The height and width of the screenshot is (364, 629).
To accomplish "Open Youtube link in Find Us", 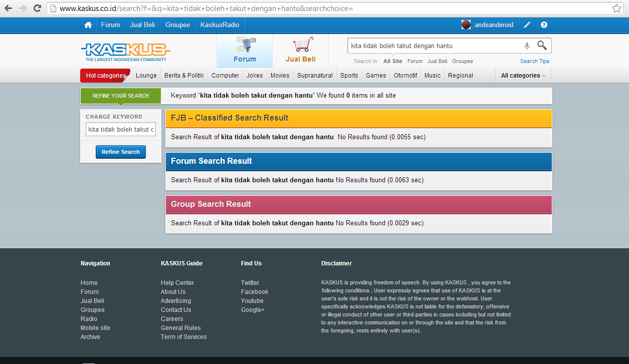I will [252, 301].
